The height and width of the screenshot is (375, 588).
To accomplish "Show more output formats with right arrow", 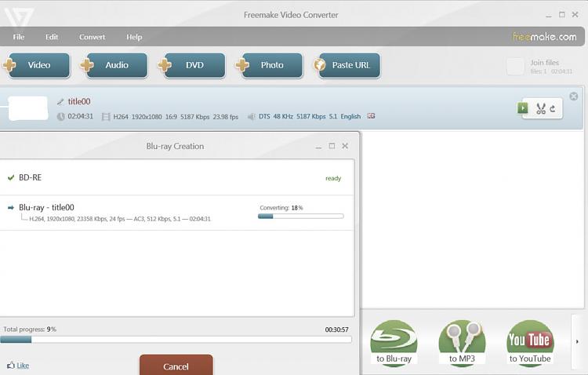I will coord(577,341).
